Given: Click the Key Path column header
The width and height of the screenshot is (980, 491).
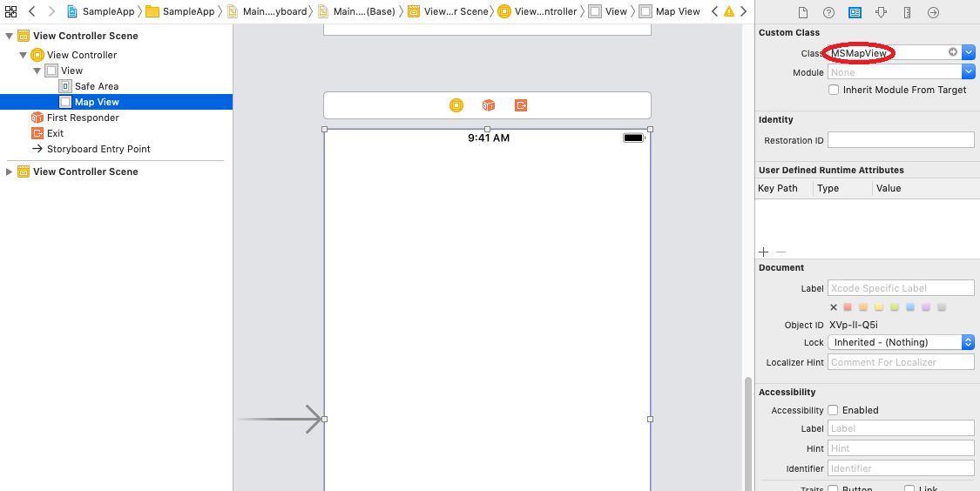Looking at the screenshot, I should pos(778,188).
